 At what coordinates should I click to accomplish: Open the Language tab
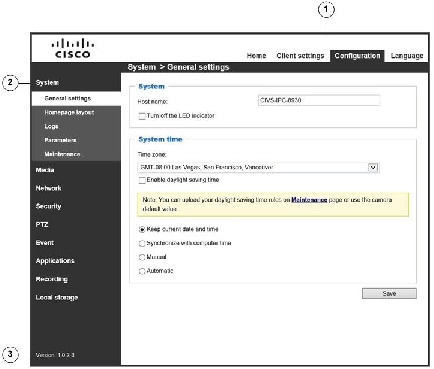coord(407,56)
